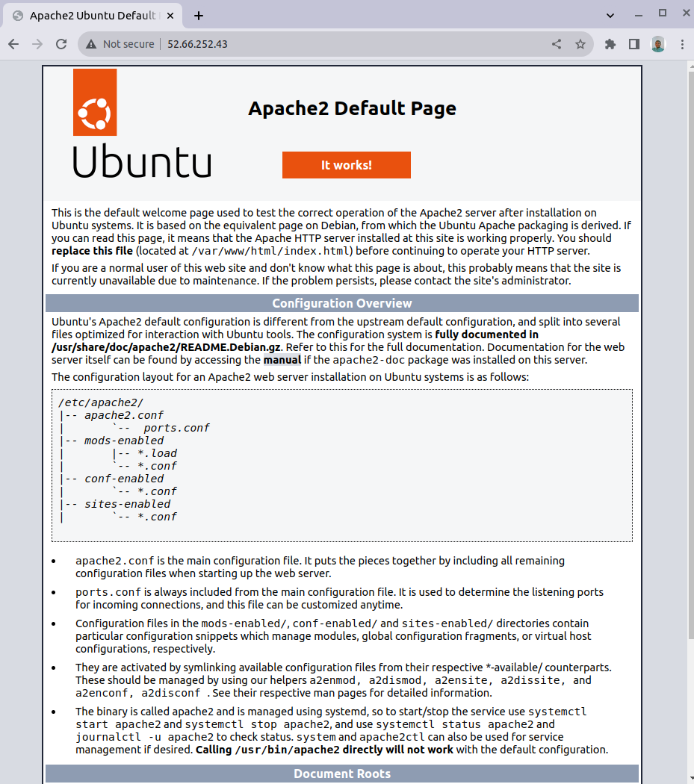694x784 pixels.
Task: Click the Ubuntu logo image
Action: click(x=142, y=123)
